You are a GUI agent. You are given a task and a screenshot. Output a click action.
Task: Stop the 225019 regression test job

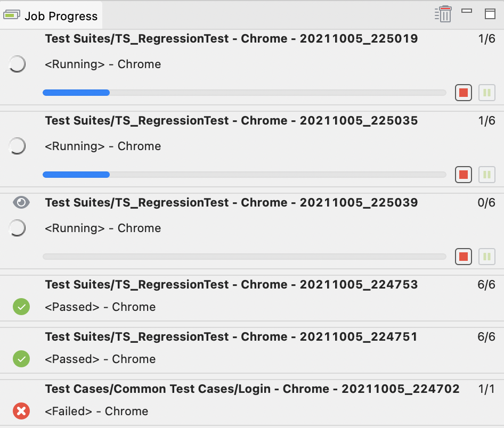463,93
